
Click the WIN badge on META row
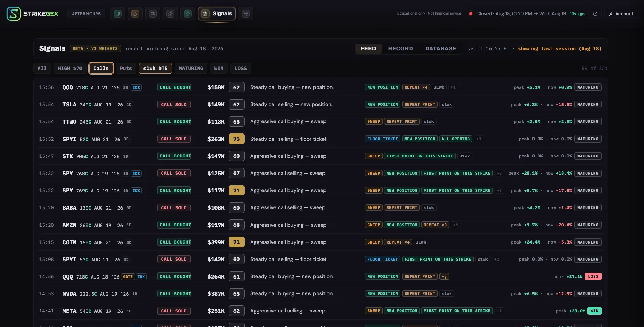(x=594, y=311)
